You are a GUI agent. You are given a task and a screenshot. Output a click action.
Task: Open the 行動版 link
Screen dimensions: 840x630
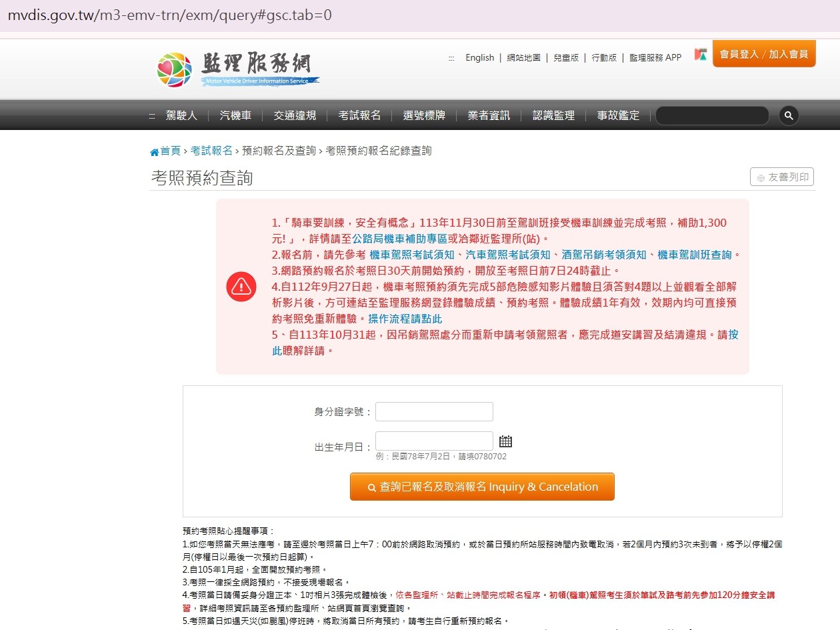tap(604, 58)
